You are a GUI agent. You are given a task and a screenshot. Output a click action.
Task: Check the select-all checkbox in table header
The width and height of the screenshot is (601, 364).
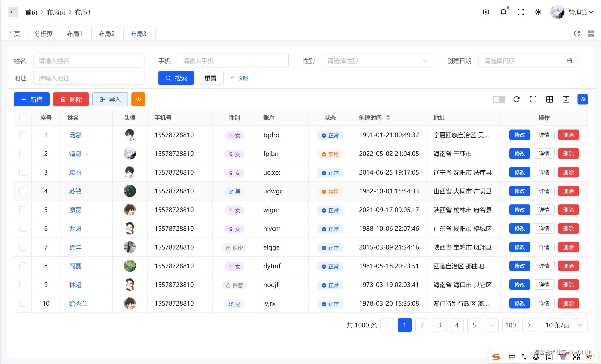23,118
